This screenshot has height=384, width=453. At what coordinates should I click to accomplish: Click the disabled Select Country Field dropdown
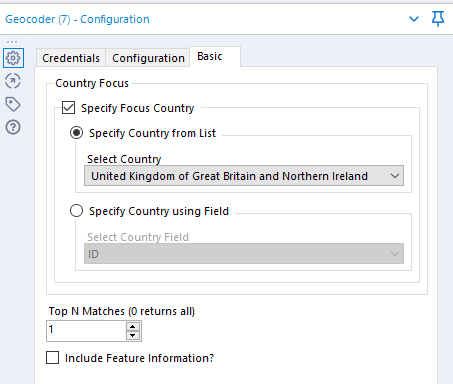coord(244,254)
